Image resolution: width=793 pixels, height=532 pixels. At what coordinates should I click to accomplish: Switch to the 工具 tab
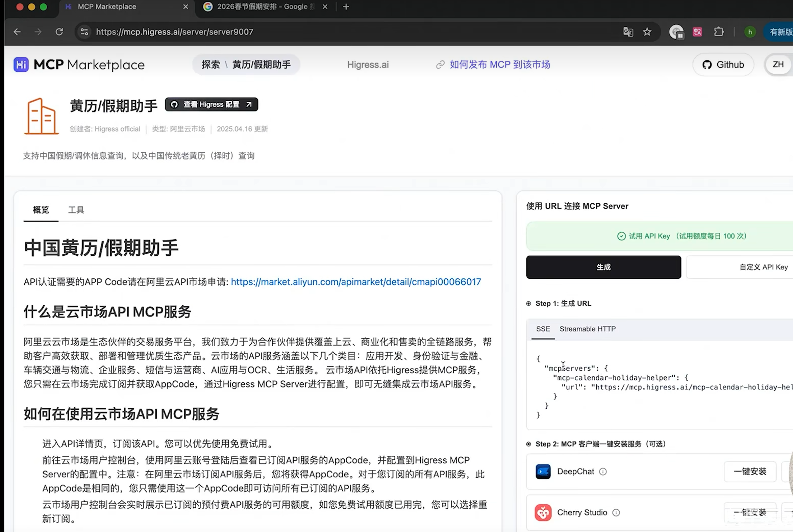[x=76, y=210]
